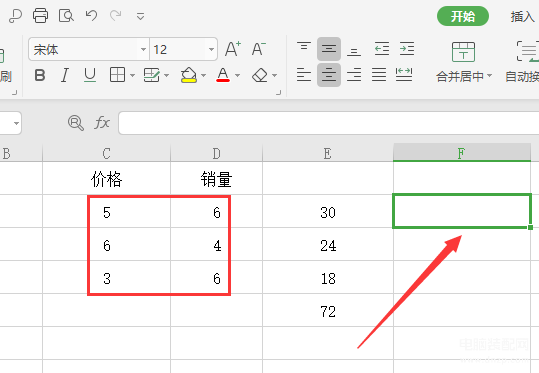Open the font size dropdown showing 12

(x=211, y=49)
